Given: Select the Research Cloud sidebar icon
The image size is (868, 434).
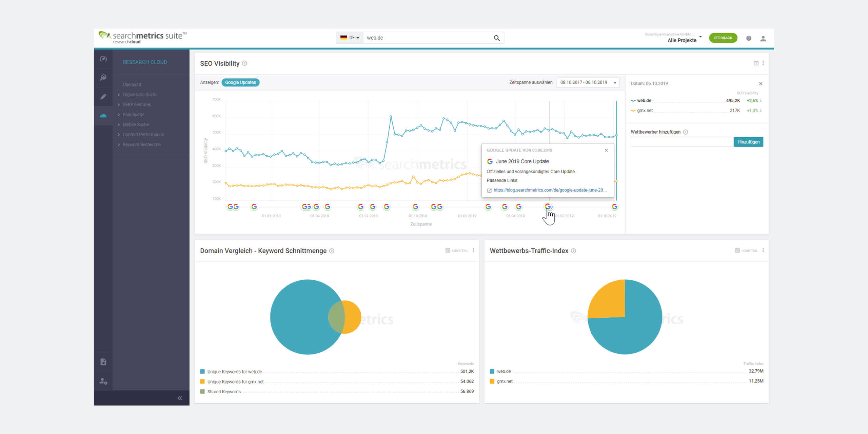Looking at the screenshot, I should pos(103,116).
